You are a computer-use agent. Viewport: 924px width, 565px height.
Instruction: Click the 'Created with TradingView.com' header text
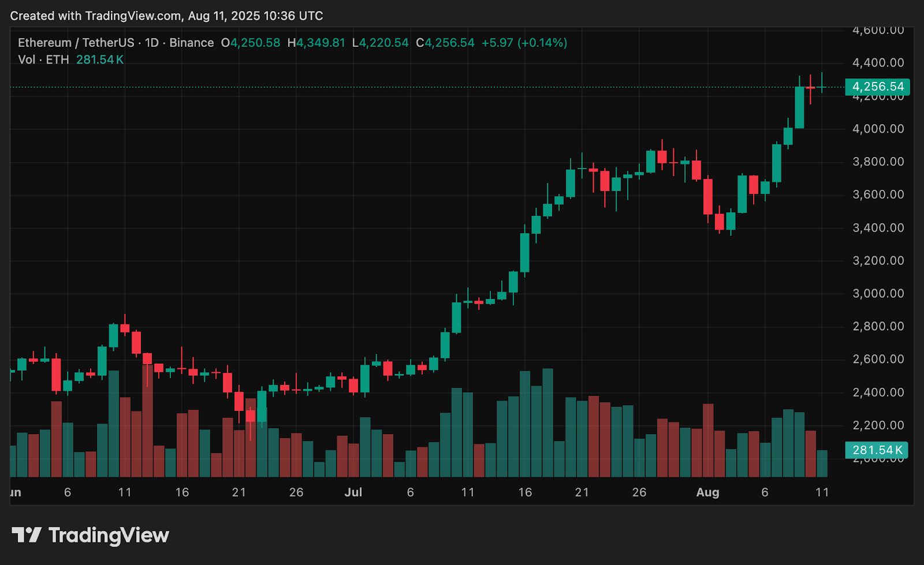166,16
